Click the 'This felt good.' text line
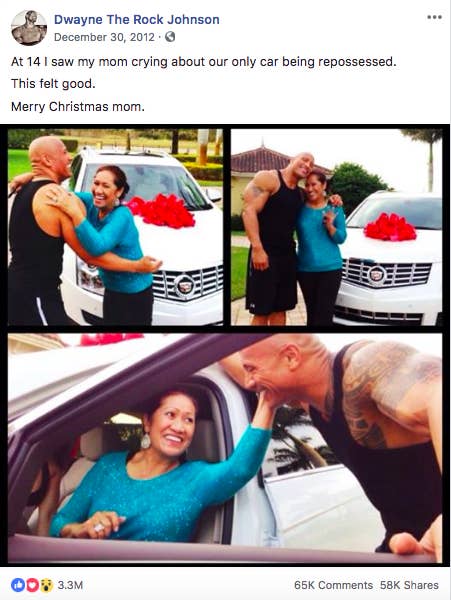This screenshot has height=600, width=451. click(53, 84)
